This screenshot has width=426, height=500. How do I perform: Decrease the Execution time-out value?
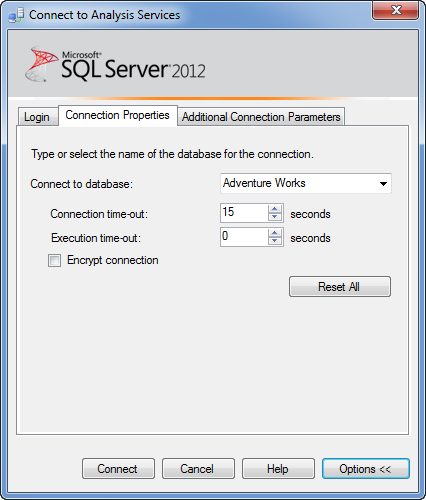coord(275,241)
